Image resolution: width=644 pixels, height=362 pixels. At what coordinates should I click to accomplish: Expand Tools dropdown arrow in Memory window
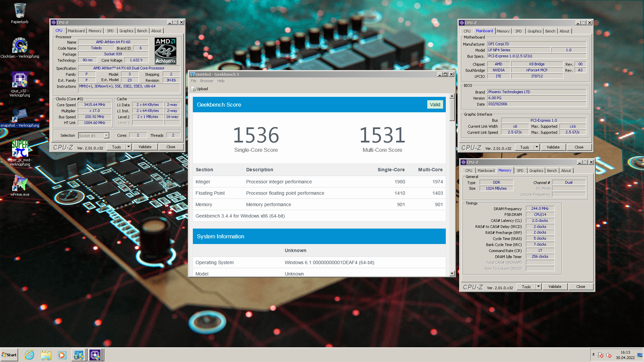(x=538, y=287)
